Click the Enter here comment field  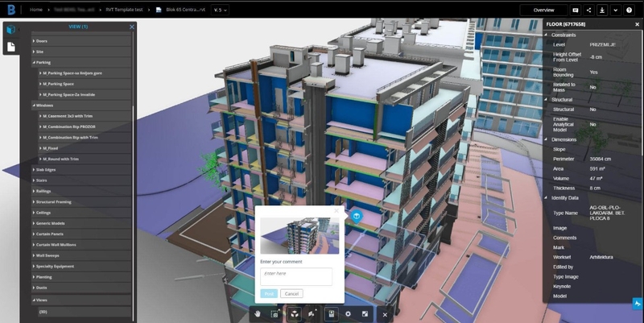pyautogui.click(x=296, y=276)
